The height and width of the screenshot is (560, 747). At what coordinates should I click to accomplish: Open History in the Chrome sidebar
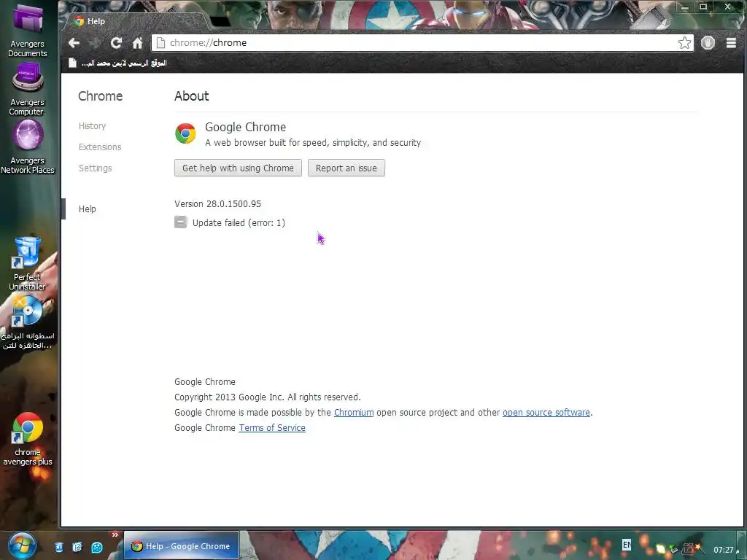(92, 125)
